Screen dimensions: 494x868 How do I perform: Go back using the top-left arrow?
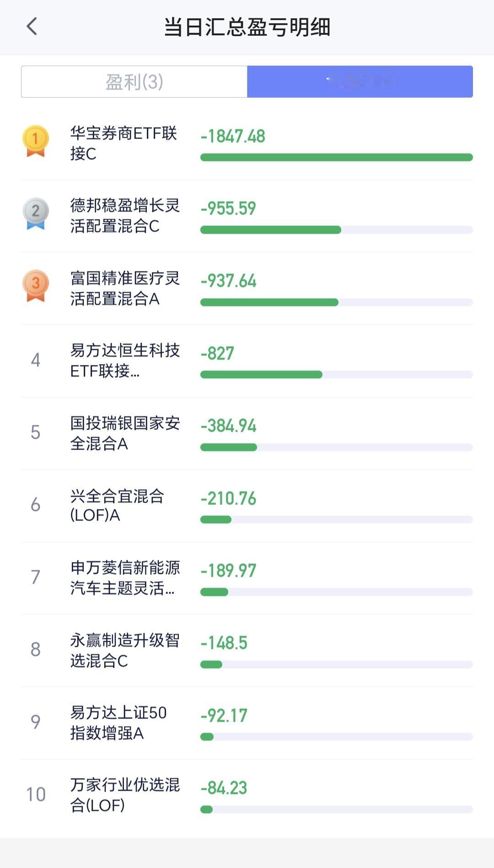tap(32, 27)
